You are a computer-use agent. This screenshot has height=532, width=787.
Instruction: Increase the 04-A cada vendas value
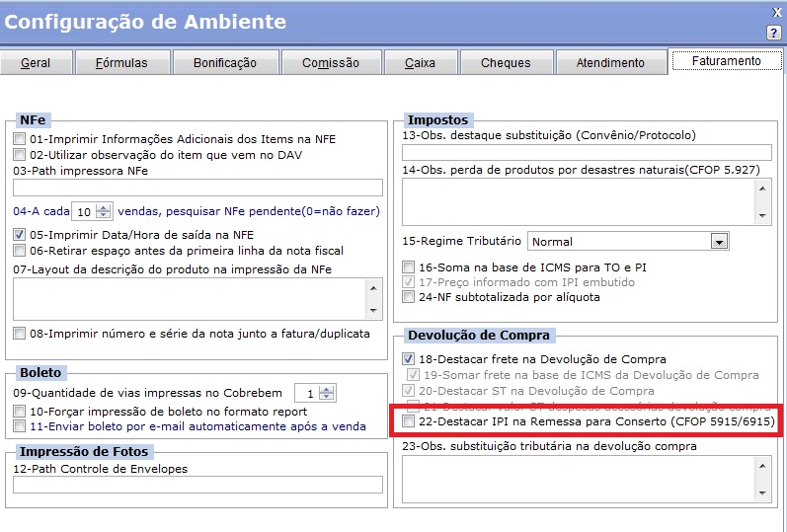tap(103, 208)
